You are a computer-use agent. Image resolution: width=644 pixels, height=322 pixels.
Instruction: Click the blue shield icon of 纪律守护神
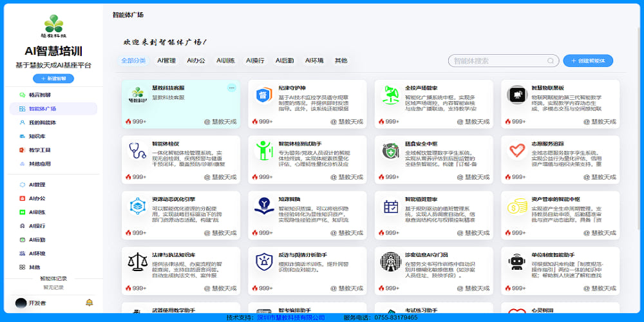point(263,95)
